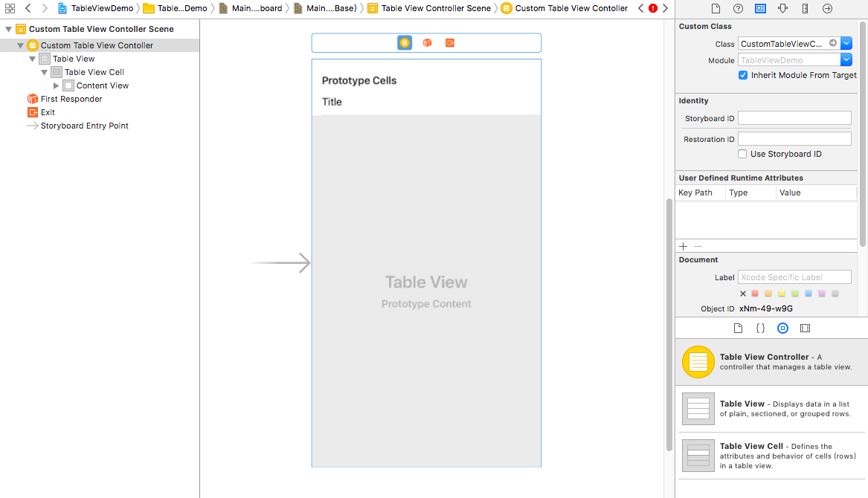Enable the Use Storyboard ID checkbox
Viewport: 868px width, 498px height.
click(742, 154)
